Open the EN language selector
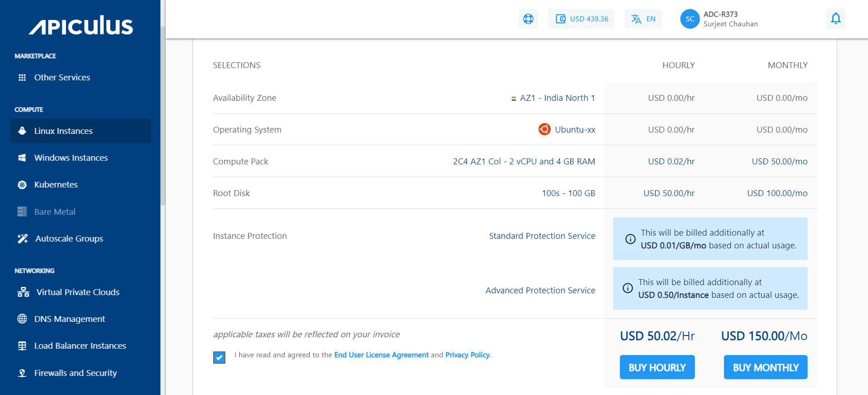Viewport: 868px width, 395px height. point(643,19)
